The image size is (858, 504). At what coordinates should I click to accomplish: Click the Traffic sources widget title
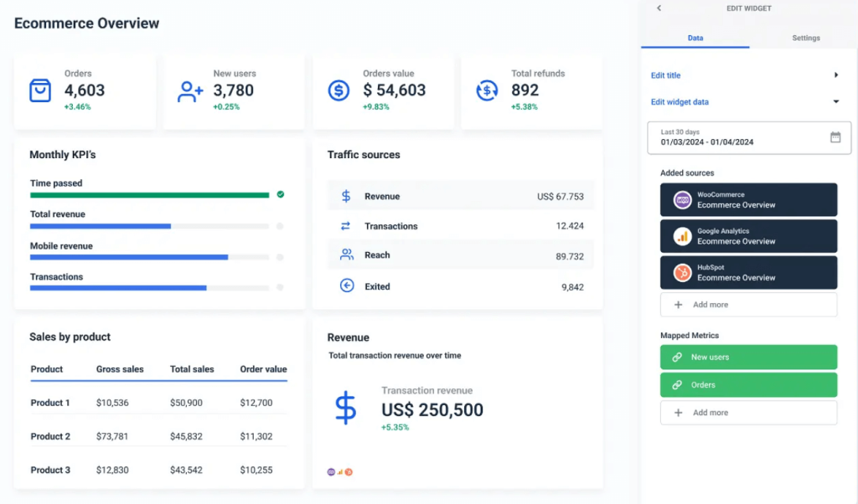[x=364, y=155]
